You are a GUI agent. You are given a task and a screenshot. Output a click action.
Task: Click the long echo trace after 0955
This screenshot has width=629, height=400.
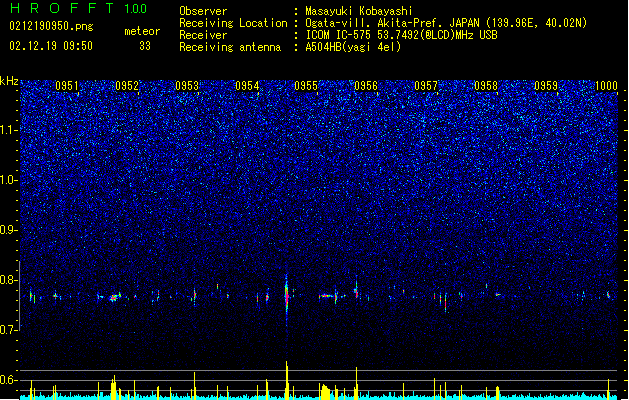tap(327, 296)
